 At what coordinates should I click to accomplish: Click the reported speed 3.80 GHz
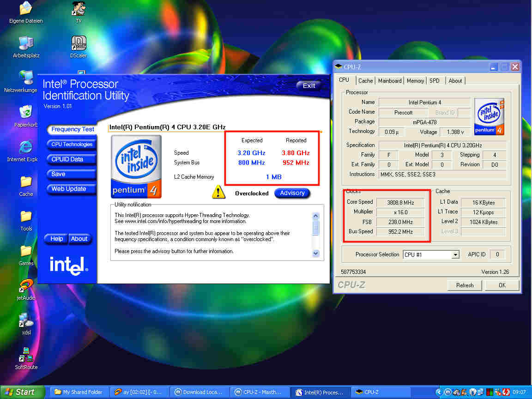(x=296, y=153)
